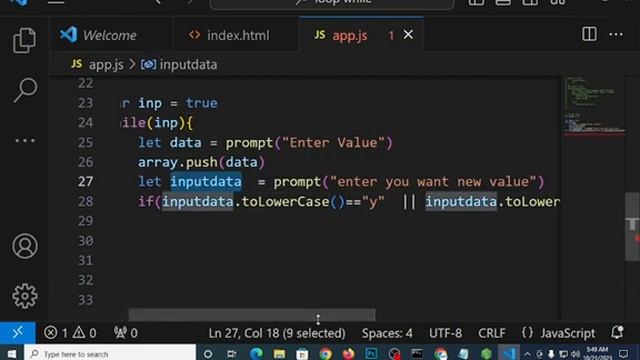Open the Explorer view in activity bar
The height and width of the screenshot is (360, 640).
point(24,40)
